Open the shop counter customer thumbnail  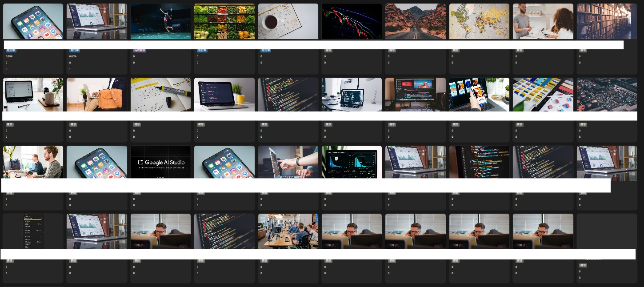[543, 22]
